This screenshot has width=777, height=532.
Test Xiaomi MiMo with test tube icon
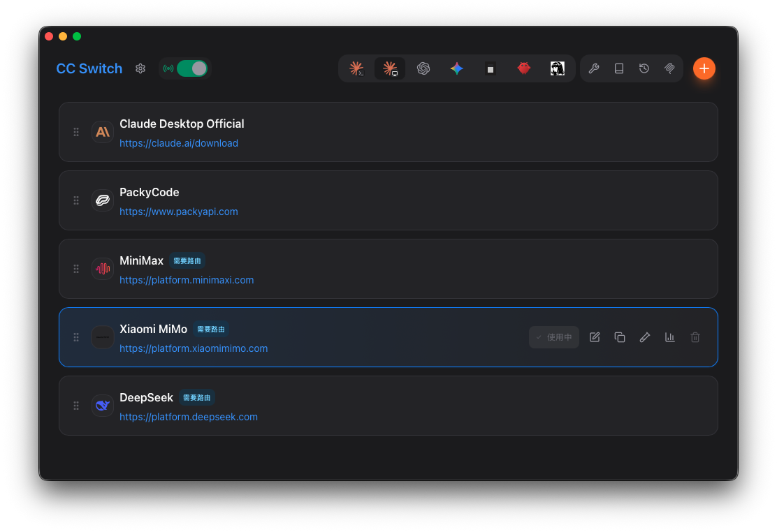pos(645,337)
